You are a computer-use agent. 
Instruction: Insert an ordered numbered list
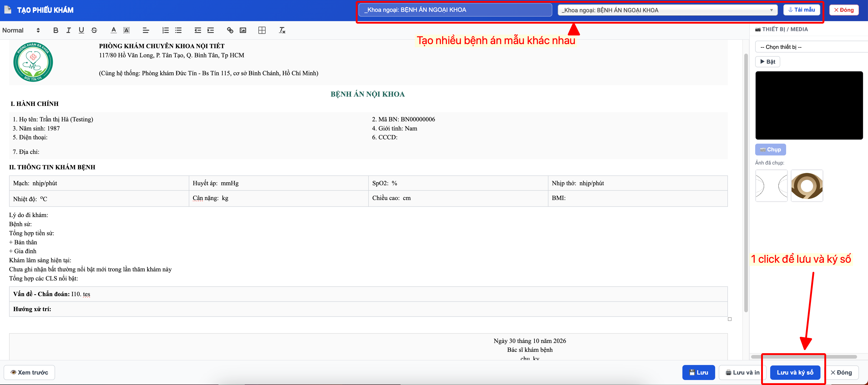165,30
